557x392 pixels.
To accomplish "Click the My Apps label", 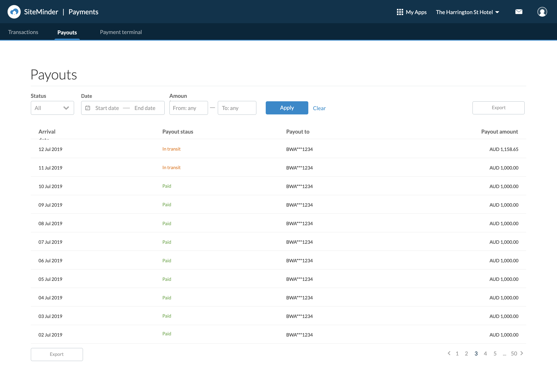I will 416,12.
